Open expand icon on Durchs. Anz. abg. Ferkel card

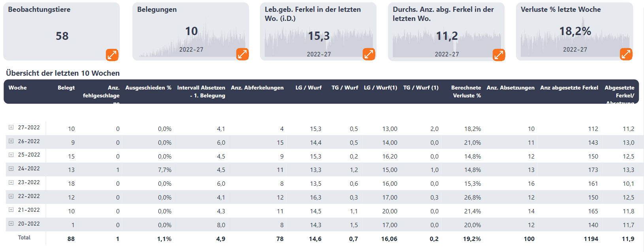[499, 55]
